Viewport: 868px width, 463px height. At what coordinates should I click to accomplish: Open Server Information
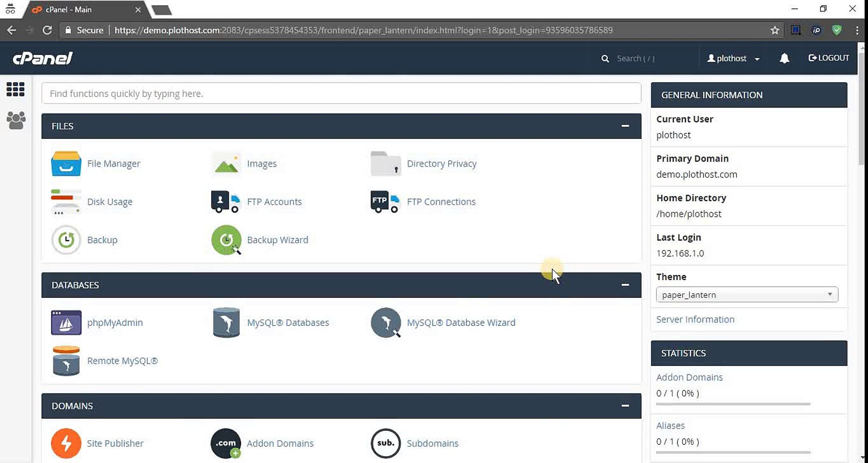(x=695, y=319)
